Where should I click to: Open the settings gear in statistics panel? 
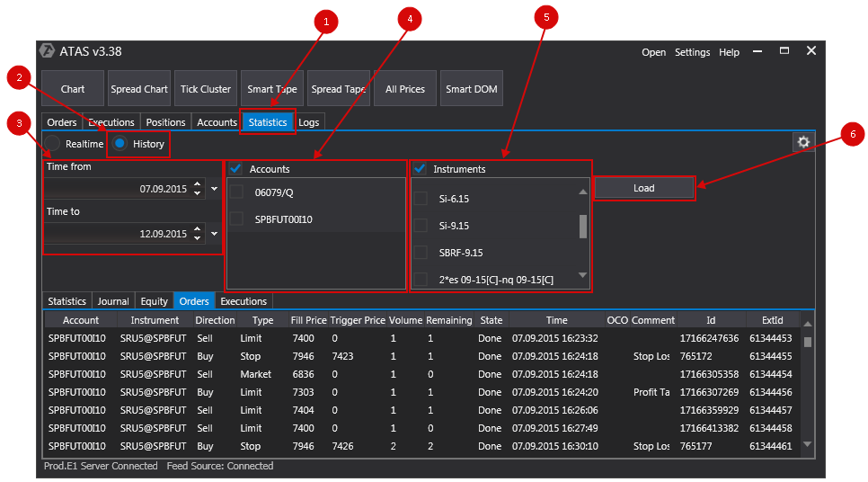click(x=803, y=142)
